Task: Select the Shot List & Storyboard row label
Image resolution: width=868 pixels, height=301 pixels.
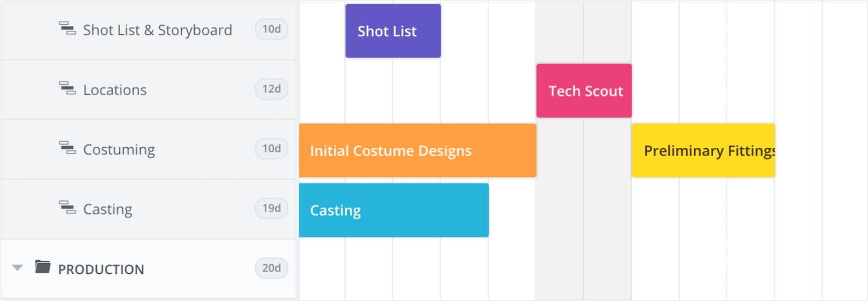Action: tap(157, 30)
